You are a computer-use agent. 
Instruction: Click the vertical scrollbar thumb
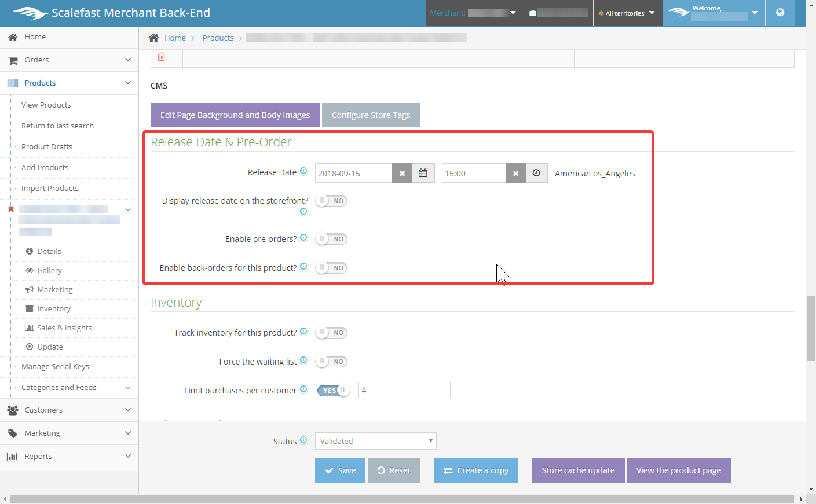pos(811,328)
